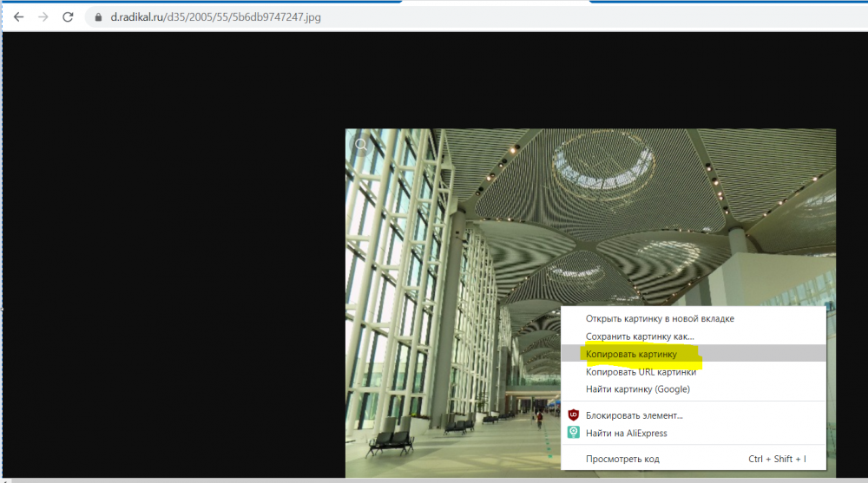This screenshot has height=483, width=868.
Task: Select 'Открыть картинку в новой вкладке'
Action: 660,318
